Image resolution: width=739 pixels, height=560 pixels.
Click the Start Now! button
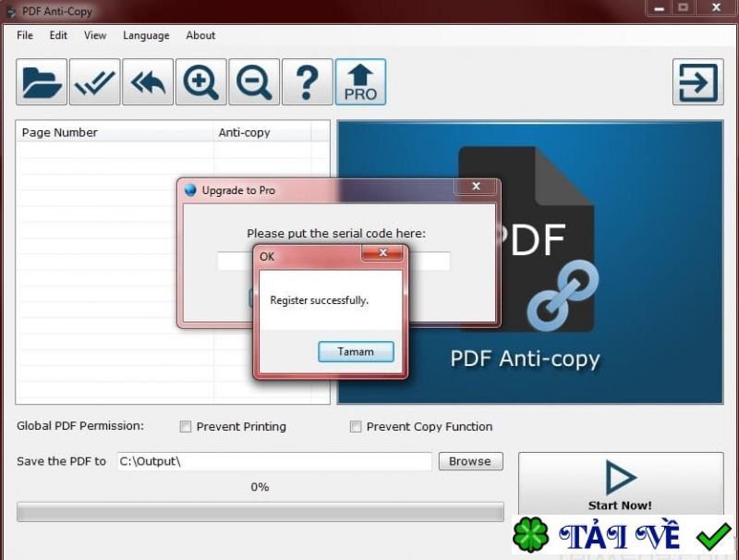pyautogui.click(x=621, y=484)
